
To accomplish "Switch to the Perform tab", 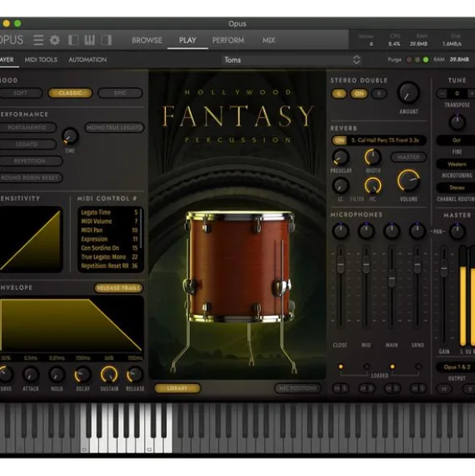I will click(228, 40).
